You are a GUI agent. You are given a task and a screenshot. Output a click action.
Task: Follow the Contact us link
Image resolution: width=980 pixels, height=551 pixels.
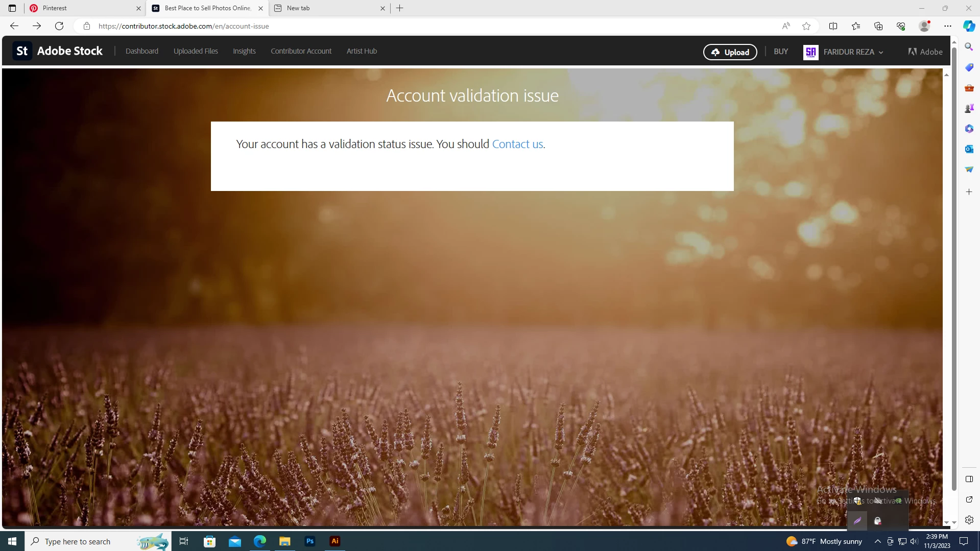(517, 144)
